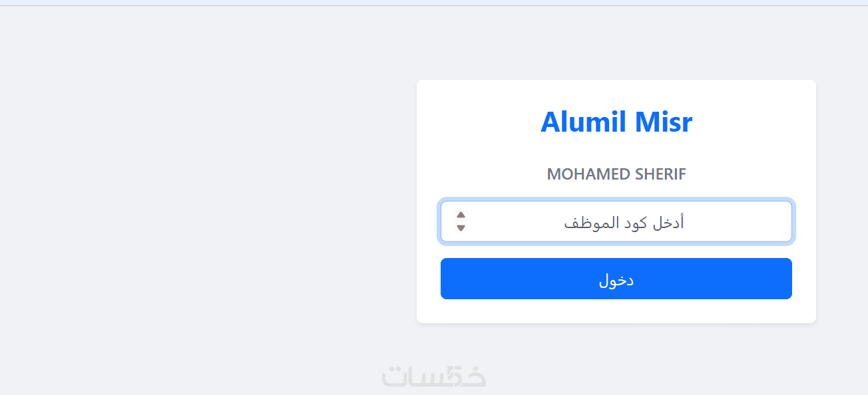
Task: Decrease the employee code value by one
Action: pyautogui.click(x=461, y=228)
